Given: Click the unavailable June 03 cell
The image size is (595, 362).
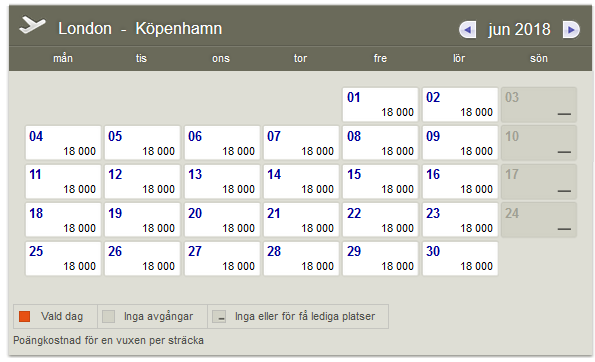Looking at the screenshot, I should point(539,105).
